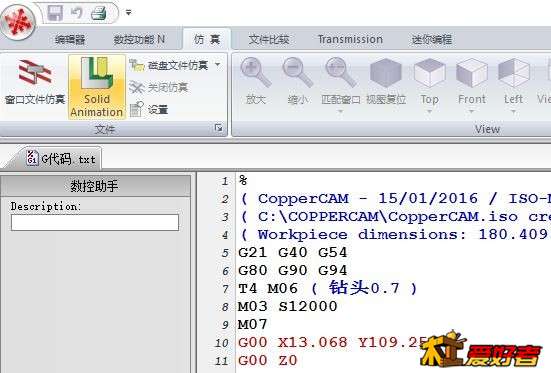Viewport: 551px width, 373px height.
Task: Focus the Description input field
Action: coord(95,223)
